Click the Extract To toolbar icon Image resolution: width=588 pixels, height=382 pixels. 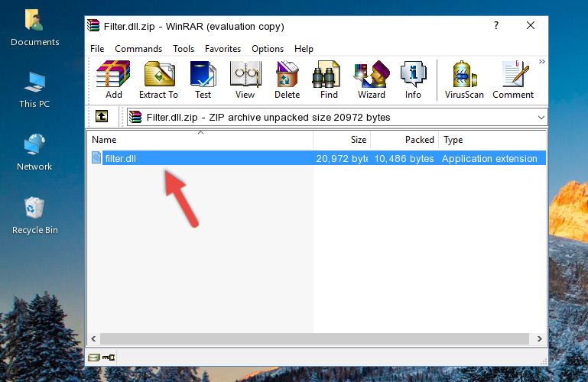(158, 79)
